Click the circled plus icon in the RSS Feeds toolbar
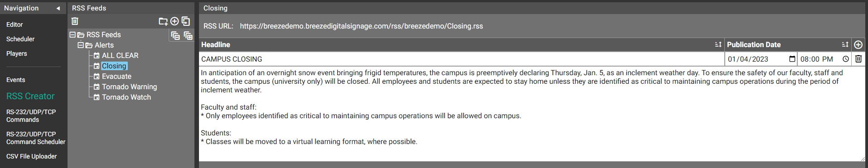Screen dimensions: 868x168 pyautogui.click(x=175, y=21)
